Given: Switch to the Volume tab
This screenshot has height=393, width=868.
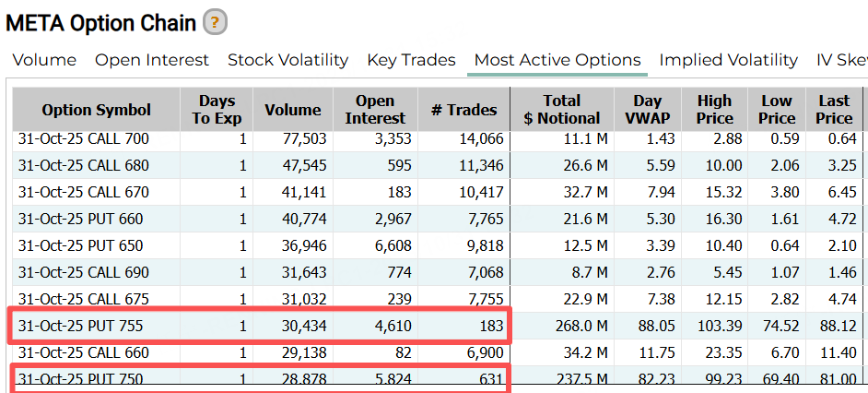Looking at the screenshot, I should click(44, 60).
